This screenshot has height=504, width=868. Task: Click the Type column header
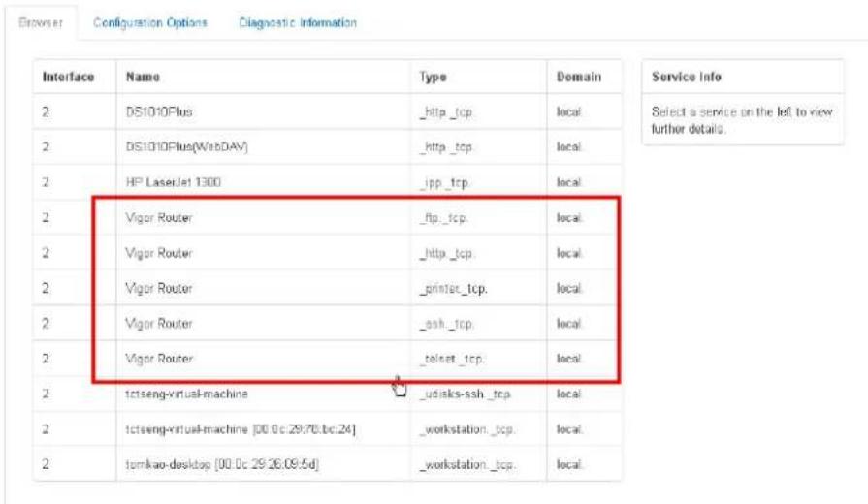coord(433,77)
